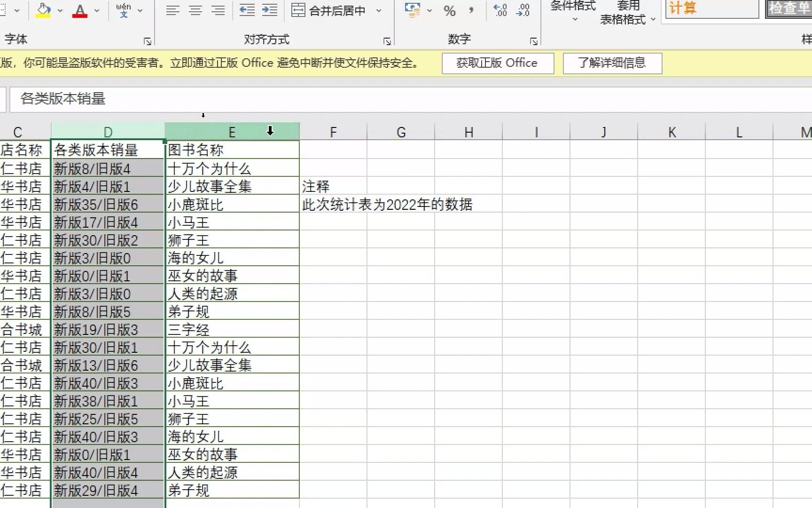
Task: Select cell 新版19/旧版3
Action: tap(108, 329)
